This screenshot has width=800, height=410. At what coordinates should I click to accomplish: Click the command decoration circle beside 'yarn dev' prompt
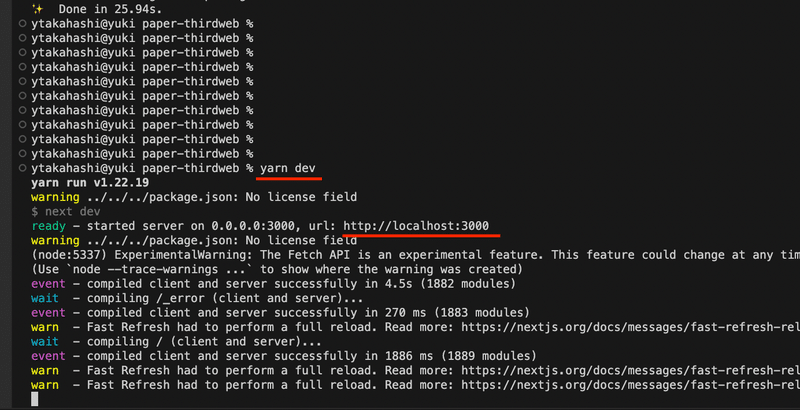coord(22,168)
